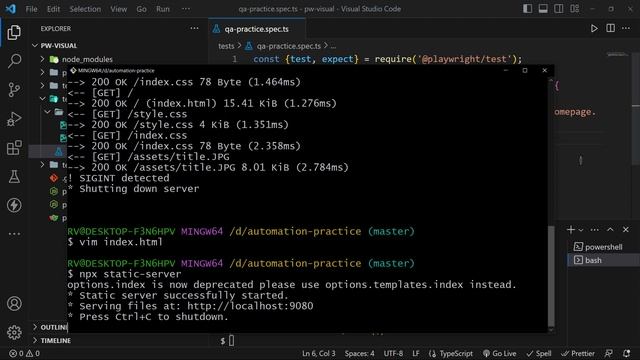Image resolution: width=640 pixels, height=360 pixels.
Task: Click the VS Code logo icon
Action: [11, 9]
